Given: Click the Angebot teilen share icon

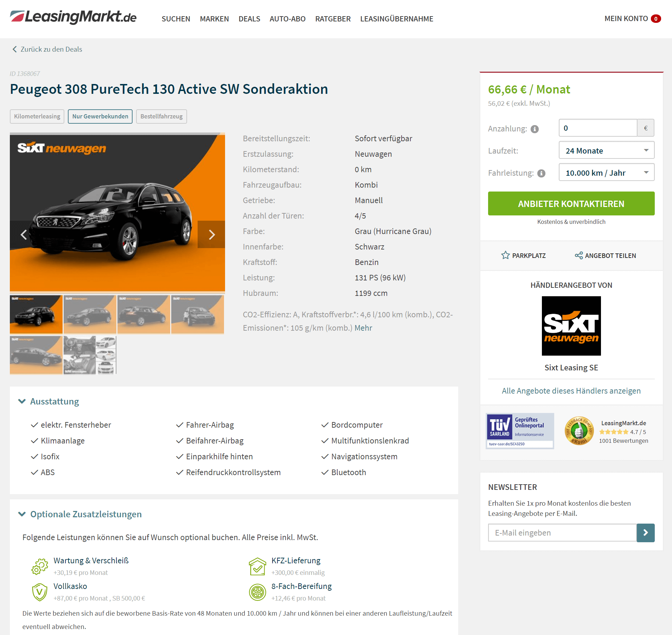Looking at the screenshot, I should (578, 255).
